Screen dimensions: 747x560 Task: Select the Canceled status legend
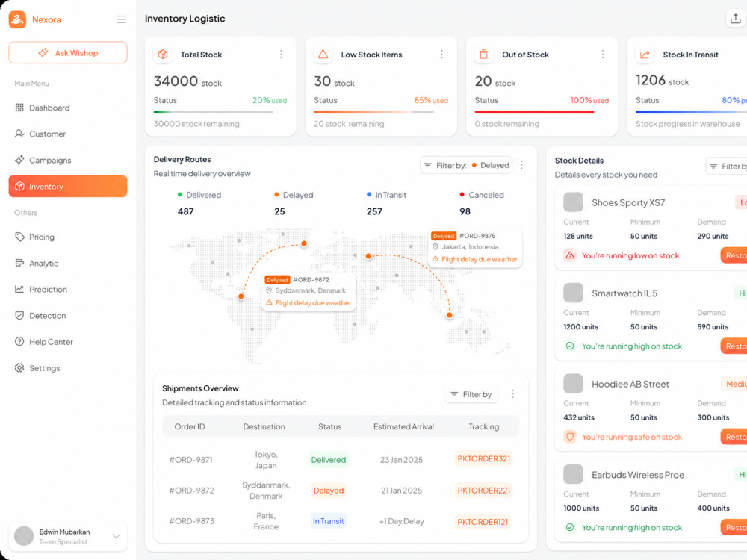(x=482, y=195)
